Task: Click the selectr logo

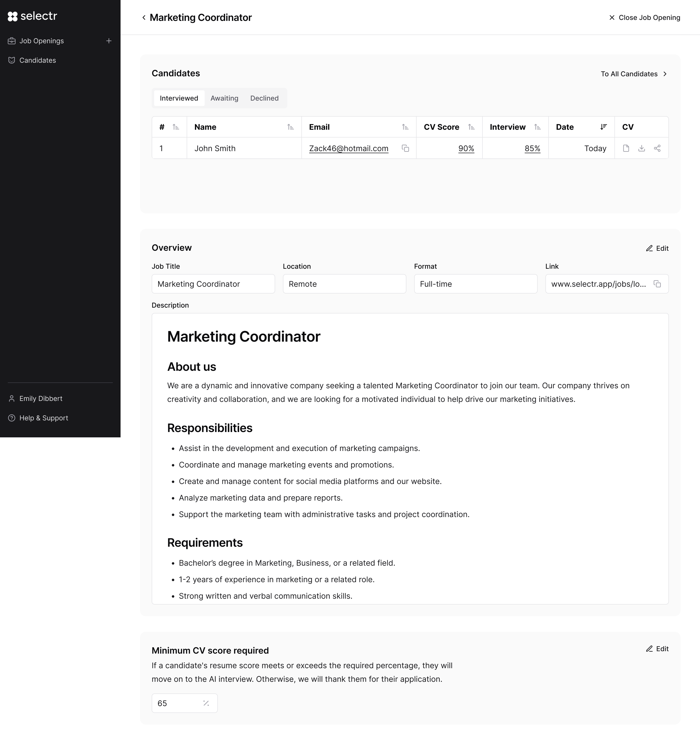Action: pyautogui.click(x=32, y=16)
